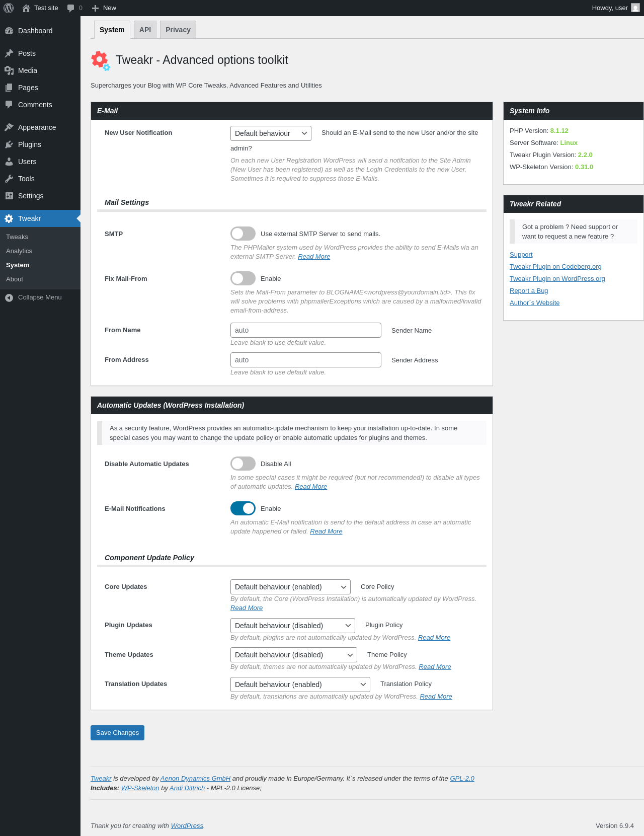Open Tweakr Plugin on Codeberg.org link
Viewport: 644px width, 836px height.
(555, 267)
